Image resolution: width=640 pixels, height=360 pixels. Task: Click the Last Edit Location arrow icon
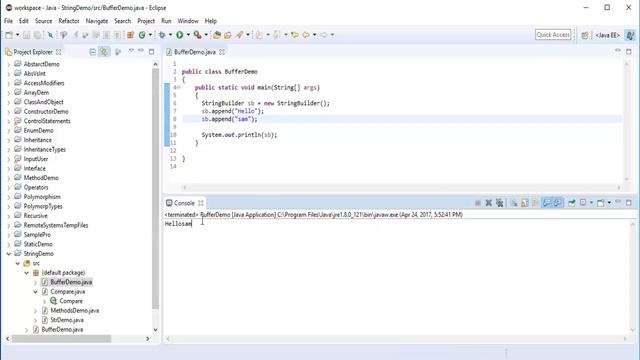[x=295, y=35]
